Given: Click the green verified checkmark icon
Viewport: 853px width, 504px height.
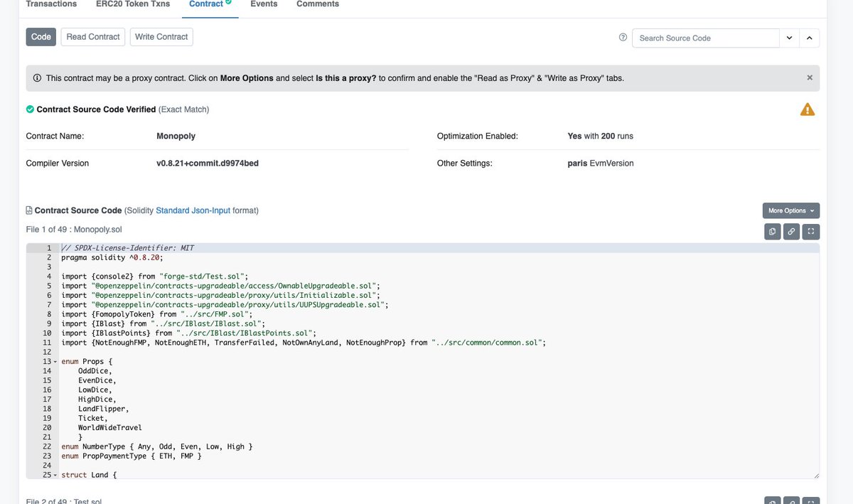Looking at the screenshot, I should (29, 109).
